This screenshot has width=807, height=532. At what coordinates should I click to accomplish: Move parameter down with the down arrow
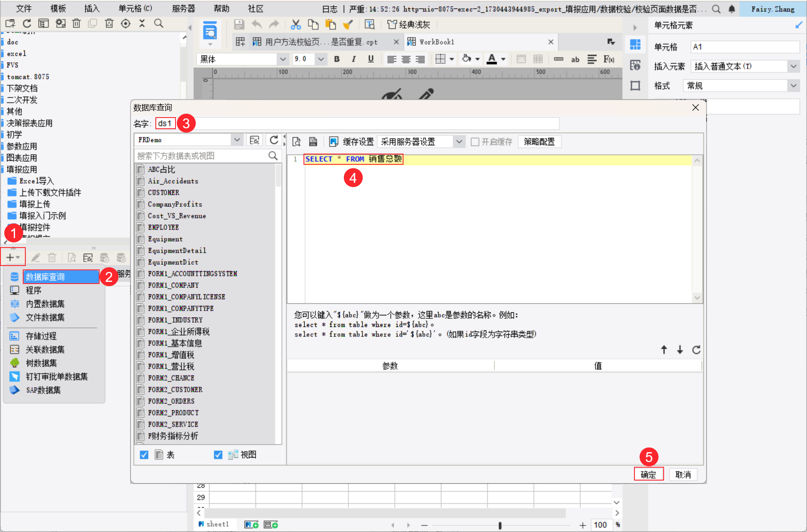680,350
